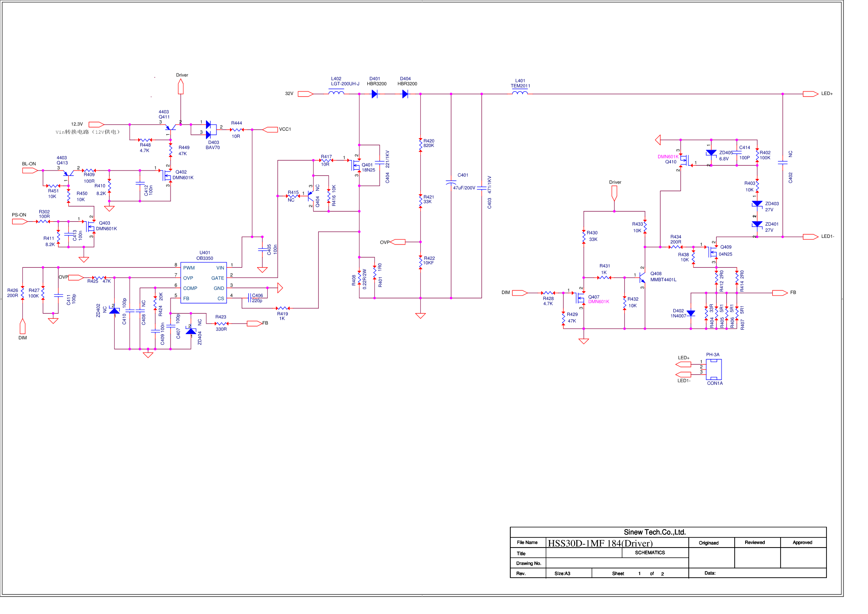Click the 'File Name' label
The width and height of the screenshot is (868, 614).
click(x=527, y=542)
